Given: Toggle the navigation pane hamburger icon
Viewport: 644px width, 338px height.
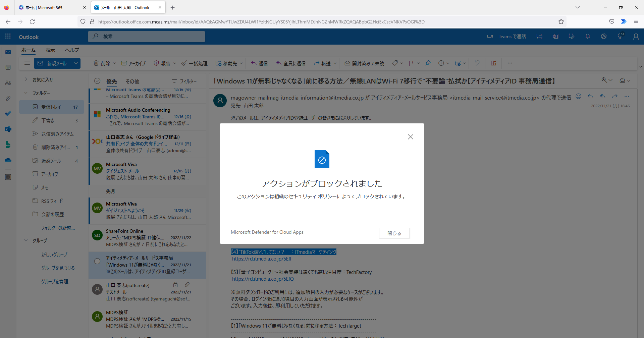Looking at the screenshot, I should pos(27,63).
